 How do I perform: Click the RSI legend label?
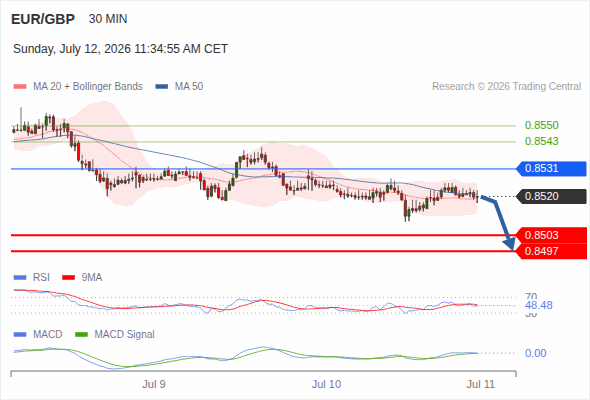pos(41,278)
